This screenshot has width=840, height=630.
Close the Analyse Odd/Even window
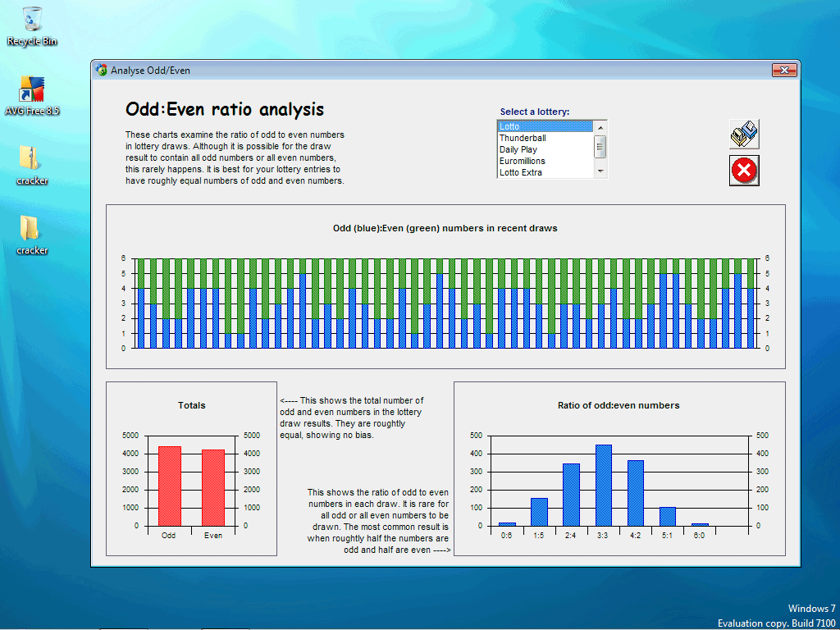click(783, 71)
